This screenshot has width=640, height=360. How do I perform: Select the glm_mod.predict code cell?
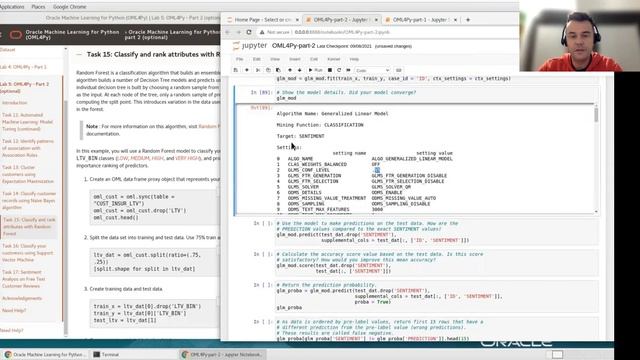tap(437, 232)
